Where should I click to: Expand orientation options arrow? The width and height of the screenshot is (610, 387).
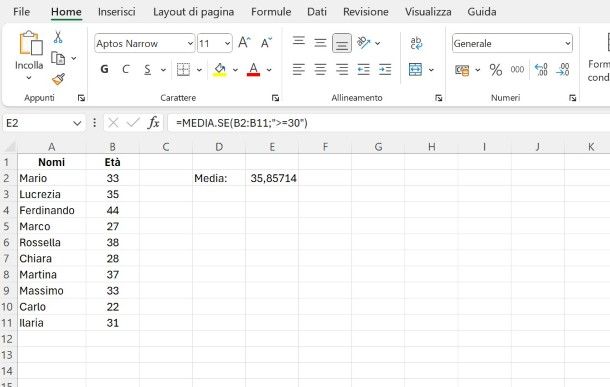click(377, 43)
